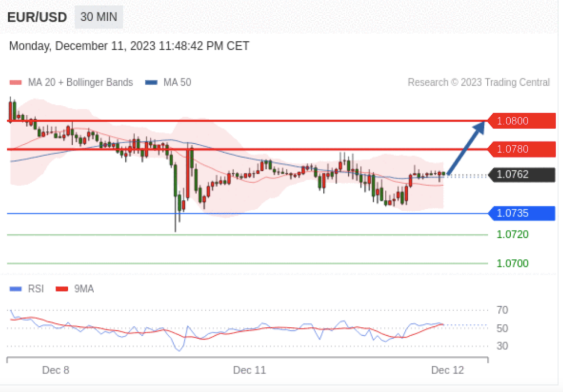Click the 30 MIN timeframe button

(99, 17)
